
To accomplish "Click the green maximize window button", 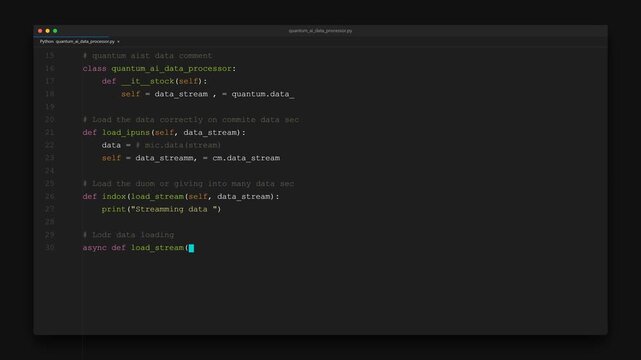I will coord(55,31).
